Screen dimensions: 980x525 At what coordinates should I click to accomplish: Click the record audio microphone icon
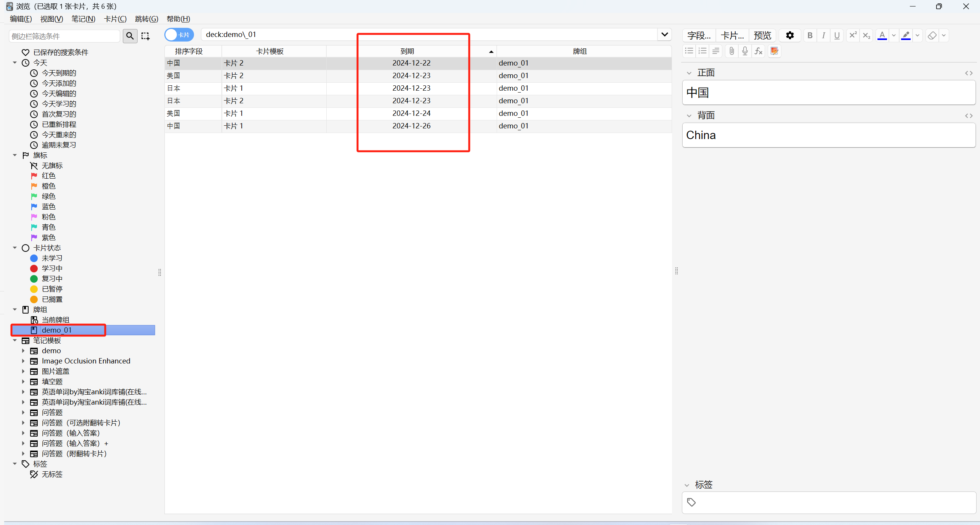pyautogui.click(x=745, y=51)
